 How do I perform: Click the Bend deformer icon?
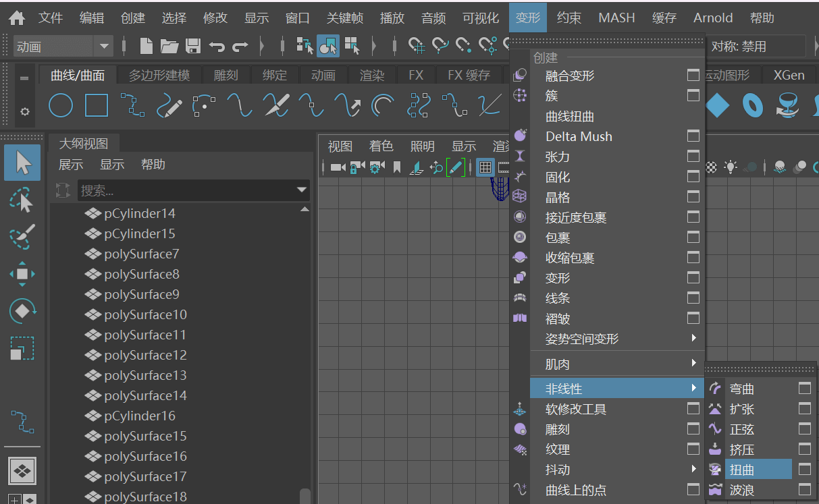tap(715, 389)
